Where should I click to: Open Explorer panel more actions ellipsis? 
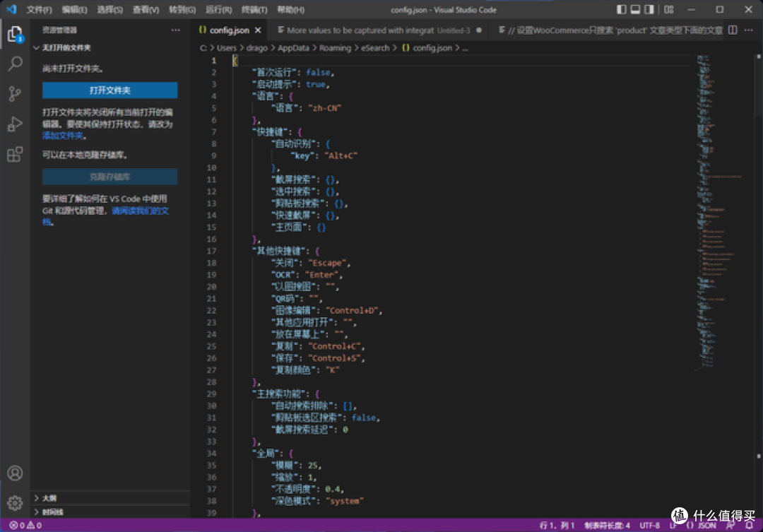pos(176,30)
